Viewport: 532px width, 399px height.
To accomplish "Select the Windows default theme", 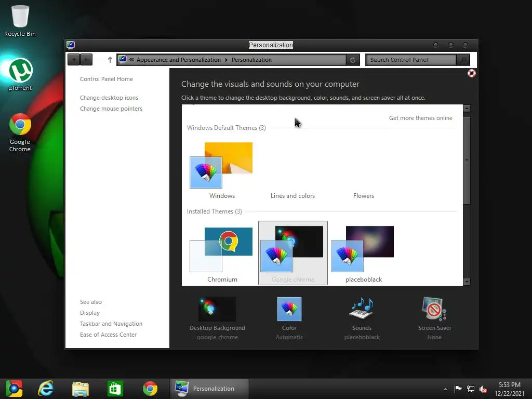I will point(222,170).
